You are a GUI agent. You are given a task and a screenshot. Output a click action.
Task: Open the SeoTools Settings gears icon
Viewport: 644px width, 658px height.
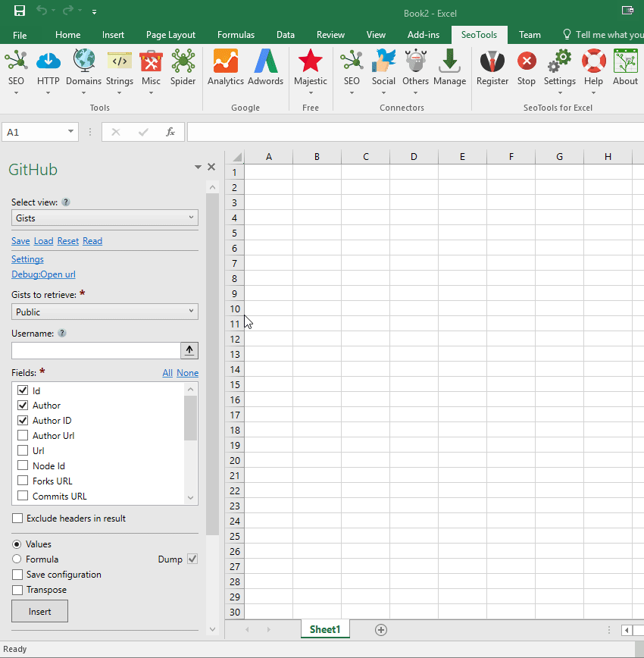[560, 61]
